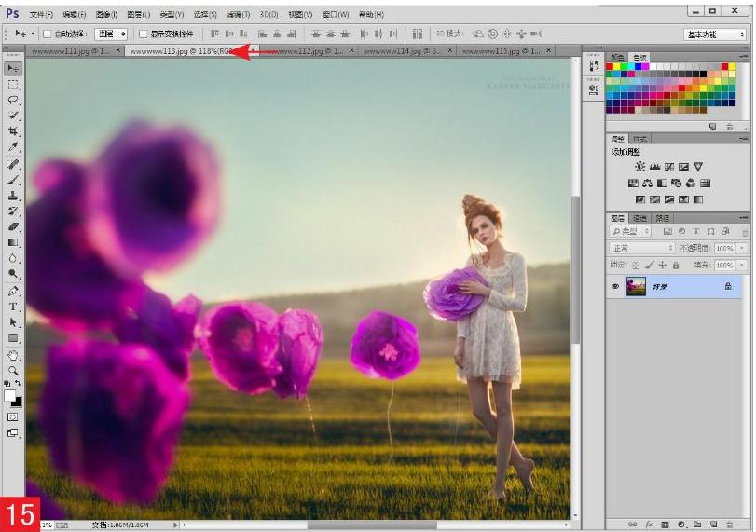Expand the opacity 100% dropdown arrow
This screenshot has height=532, width=756.
[x=742, y=248]
